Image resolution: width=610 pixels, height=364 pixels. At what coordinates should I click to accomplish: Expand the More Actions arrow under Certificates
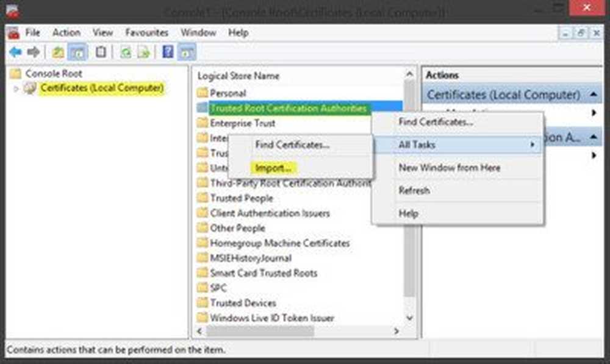(x=594, y=113)
